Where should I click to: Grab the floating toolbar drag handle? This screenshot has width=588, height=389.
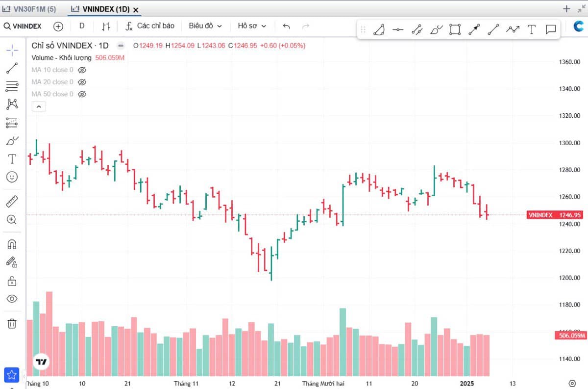tap(363, 30)
